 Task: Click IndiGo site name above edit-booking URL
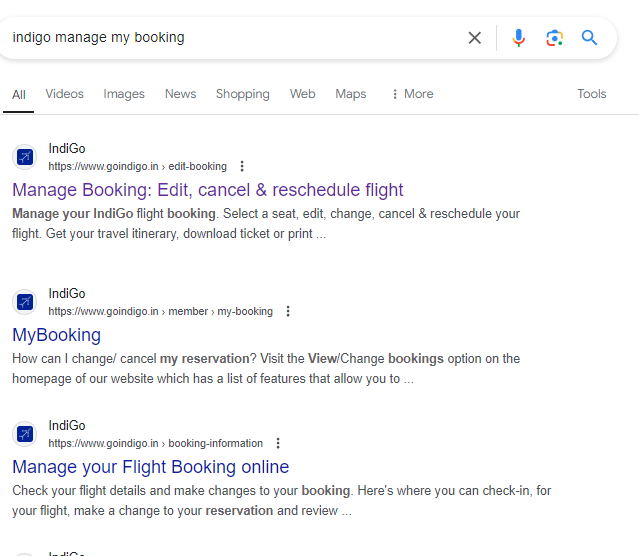point(67,149)
